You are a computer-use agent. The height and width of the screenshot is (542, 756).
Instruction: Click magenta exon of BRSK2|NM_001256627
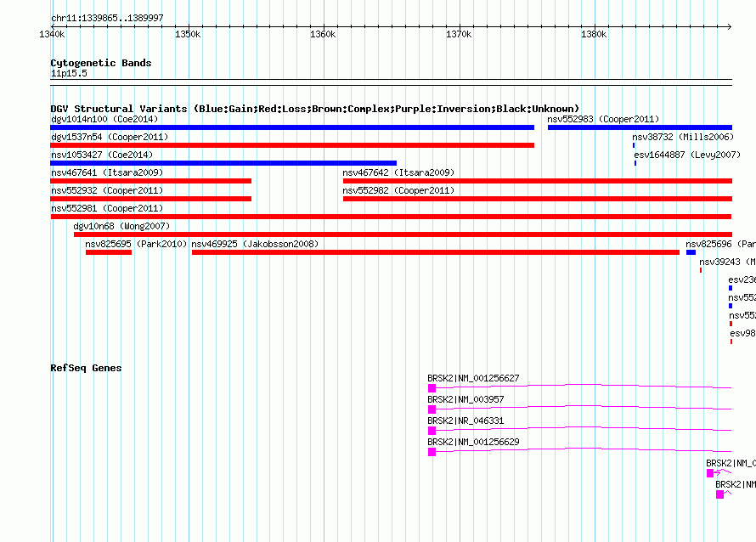[x=432, y=388]
